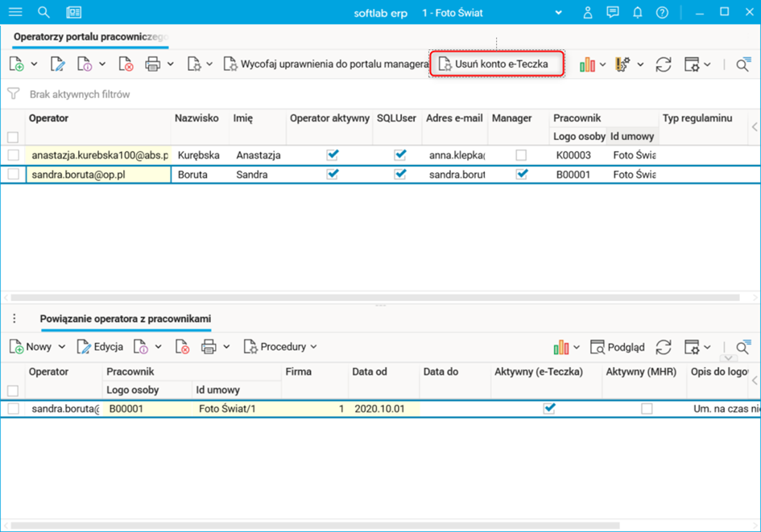Select the Powiązanie operatora z pracownikami tab
The image size is (761, 532).
(x=125, y=319)
